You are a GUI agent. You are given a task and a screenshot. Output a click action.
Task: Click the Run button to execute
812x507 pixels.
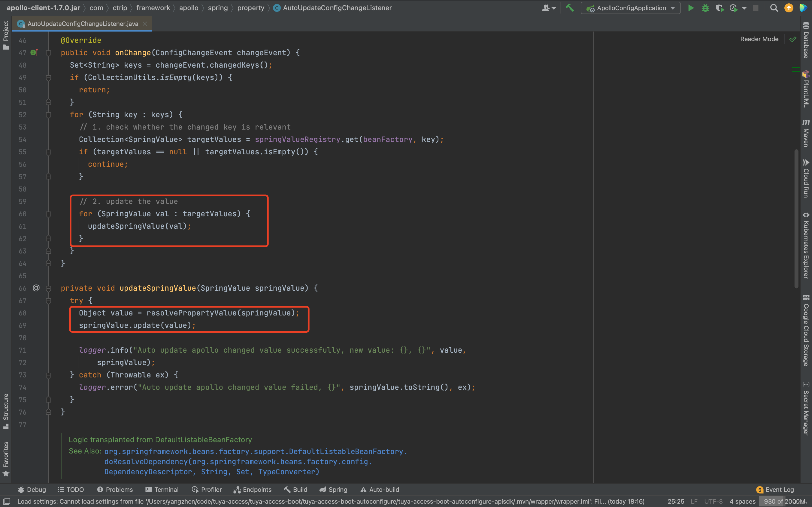[x=689, y=8]
